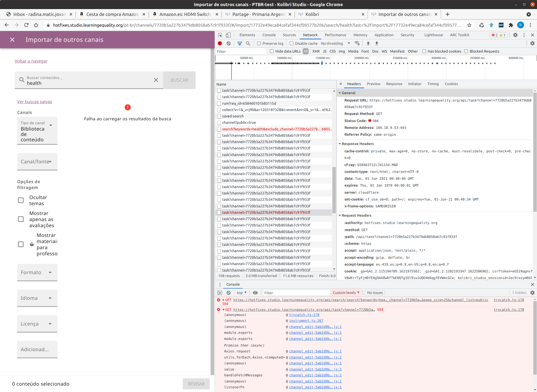Click the import HAR upload arrow icon
The height and width of the screenshot is (392, 537).
[368, 43]
